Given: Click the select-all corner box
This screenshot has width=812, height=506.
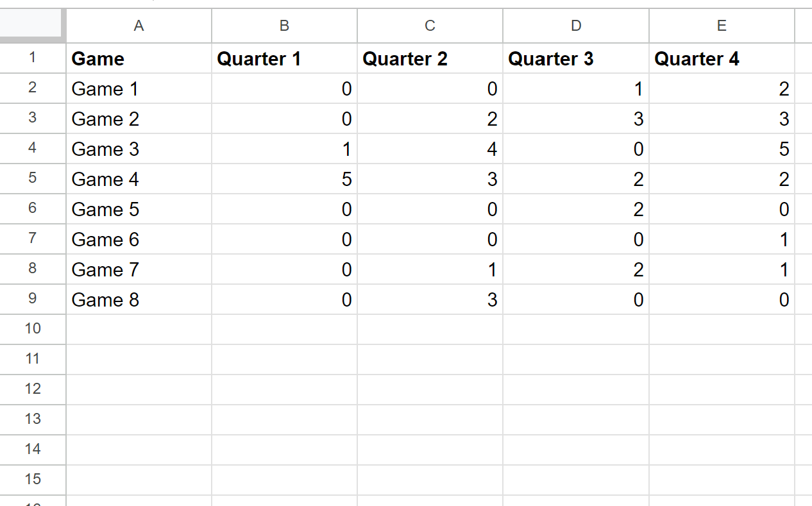Looking at the screenshot, I should (33, 26).
